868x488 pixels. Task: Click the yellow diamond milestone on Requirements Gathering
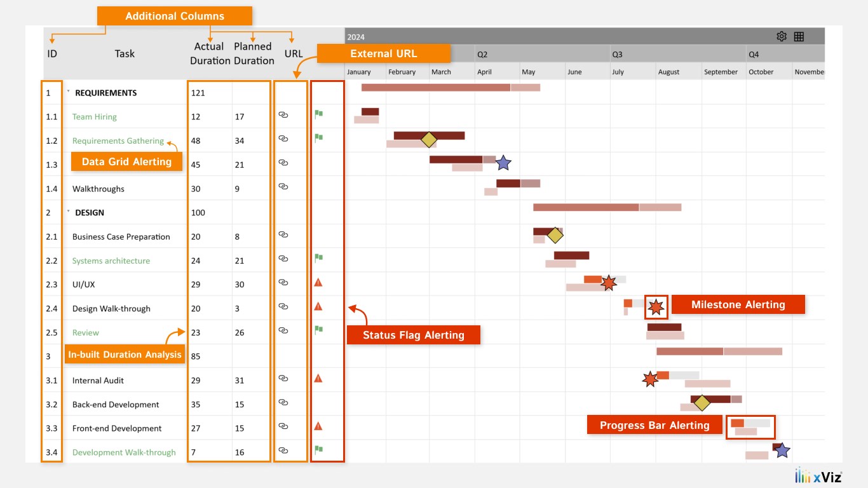click(429, 140)
